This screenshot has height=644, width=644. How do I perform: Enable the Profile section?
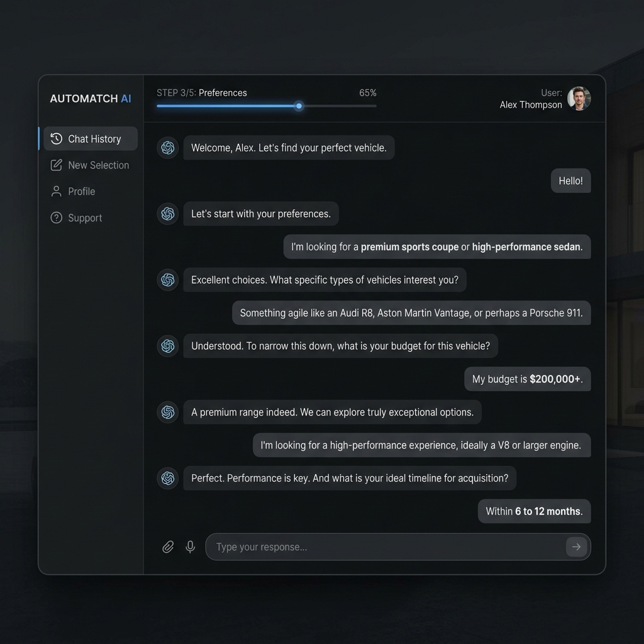tap(82, 191)
